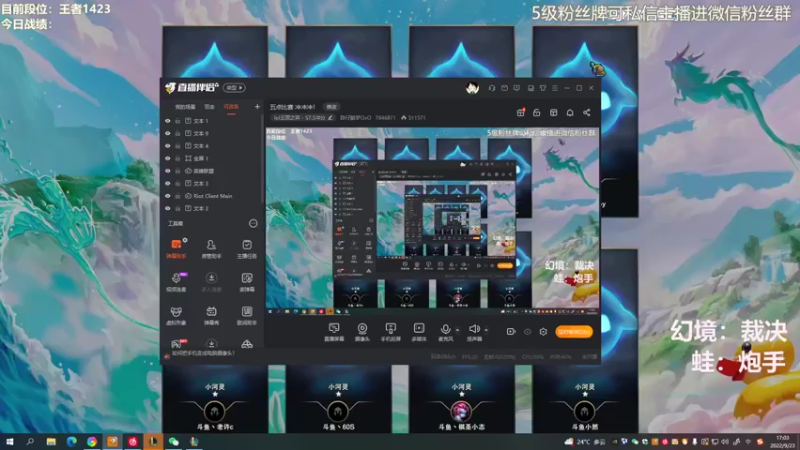Open the 虚拟形象 virtual avatar tool

(176, 315)
